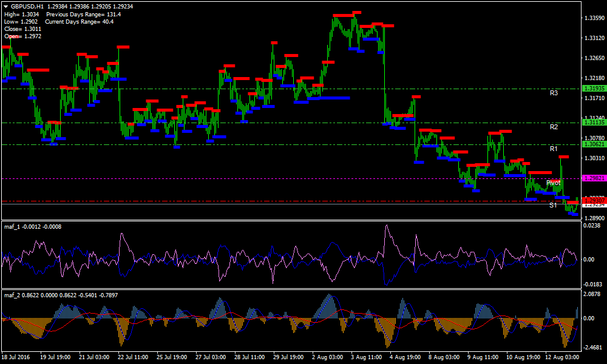The image size is (607, 364).
Task: Select the Pivot level label
Action: tap(553, 183)
